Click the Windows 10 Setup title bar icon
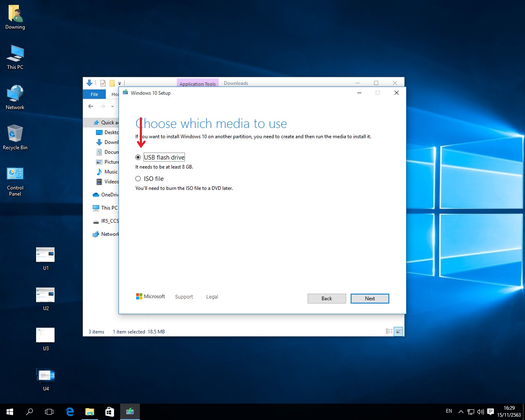 point(126,93)
